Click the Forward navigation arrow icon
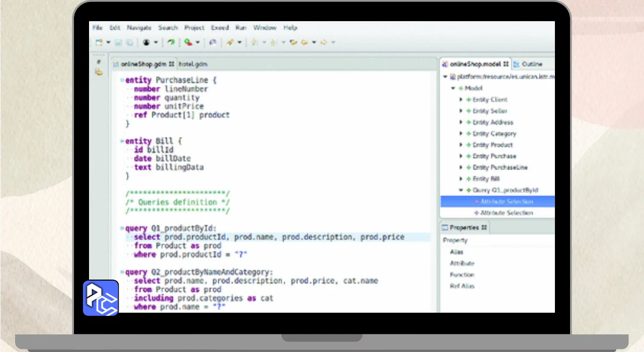The height and width of the screenshot is (352, 644). [x=324, y=43]
